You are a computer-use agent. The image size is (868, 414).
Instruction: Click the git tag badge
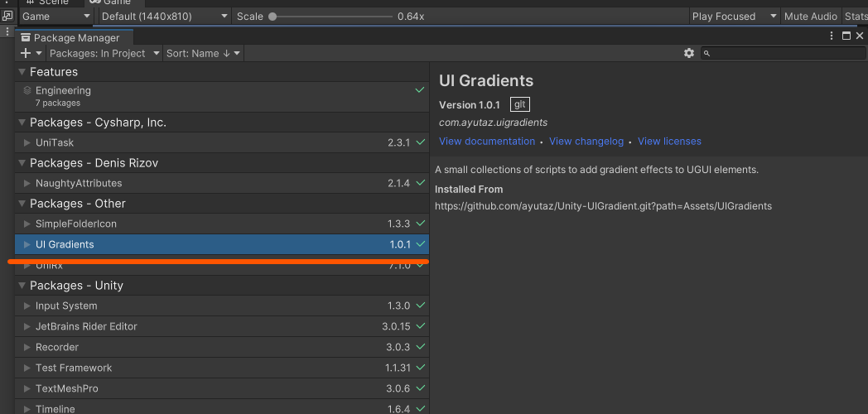(x=520, y=104)
